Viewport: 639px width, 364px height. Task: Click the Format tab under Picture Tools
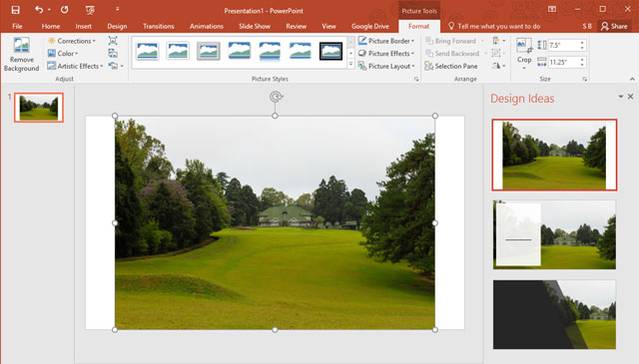pyautogui.click(x=419, y=26)
